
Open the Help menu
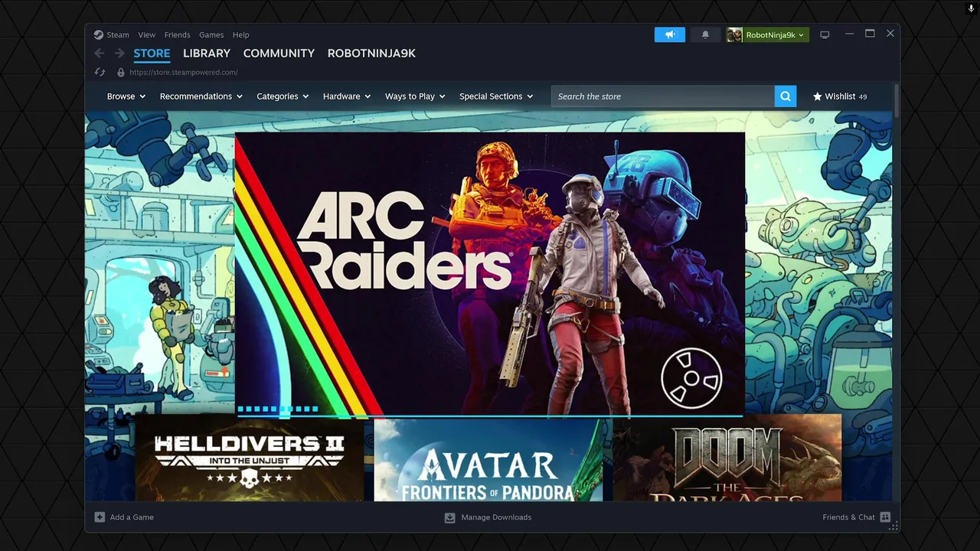[x=241, y=34]
